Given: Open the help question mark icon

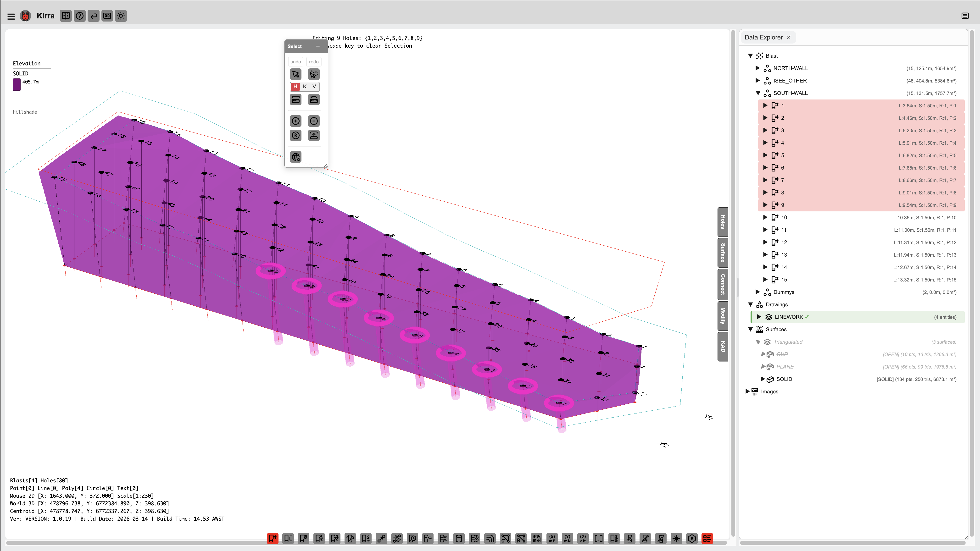Looking at the screenshot, I should tap(79, 16).
